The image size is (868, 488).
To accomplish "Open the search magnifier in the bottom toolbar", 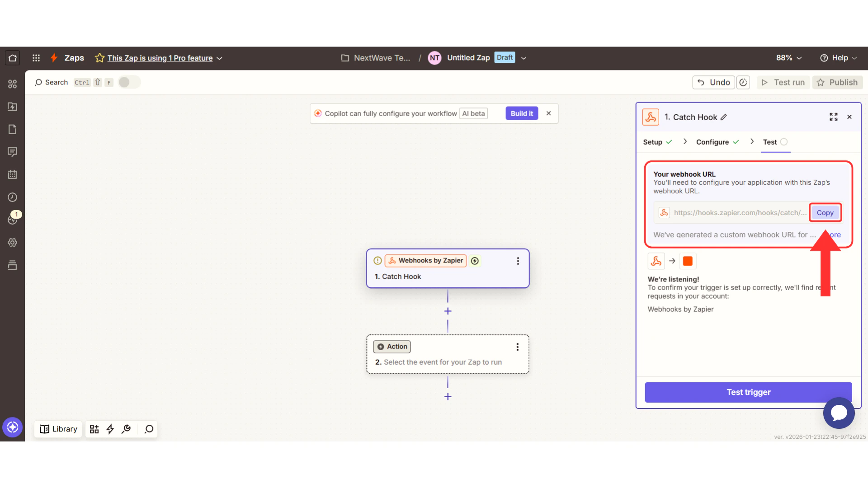I will (148, 429).
